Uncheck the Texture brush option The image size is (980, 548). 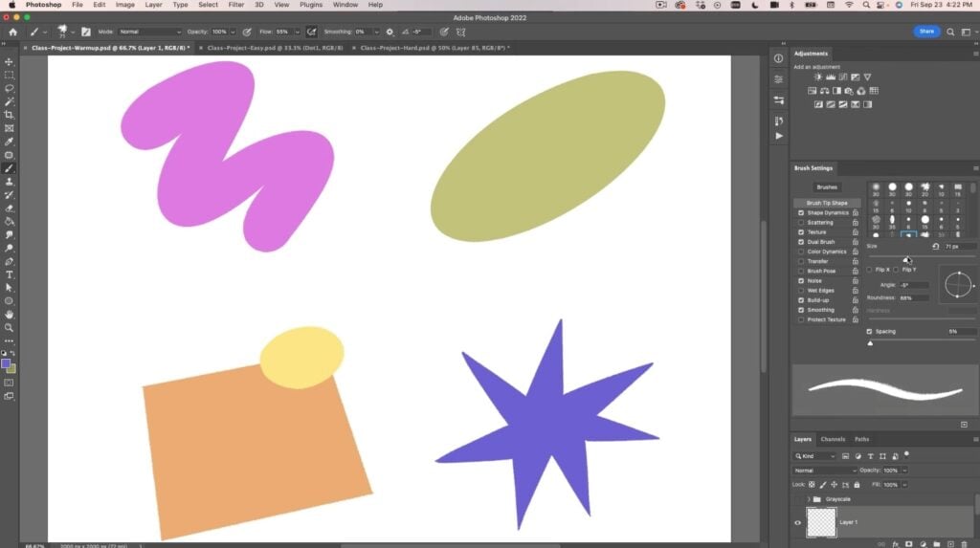click(801, 232)
